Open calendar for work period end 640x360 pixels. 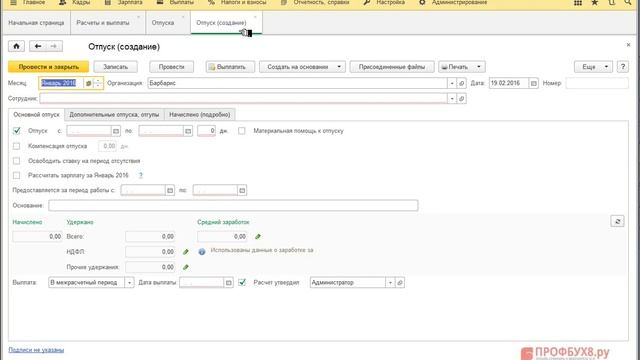[x=242, y=190]
